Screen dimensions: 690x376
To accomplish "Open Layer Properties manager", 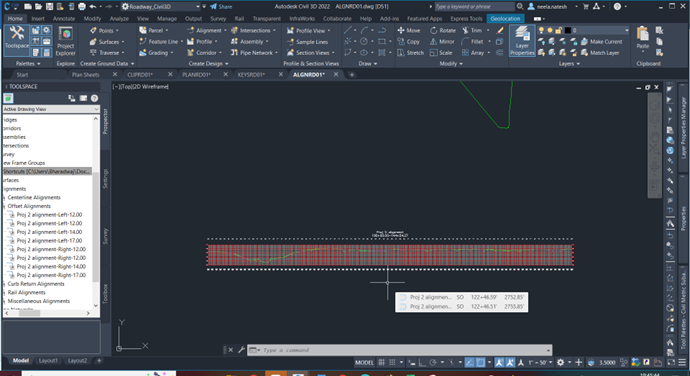I will click(x=522, y=41).
